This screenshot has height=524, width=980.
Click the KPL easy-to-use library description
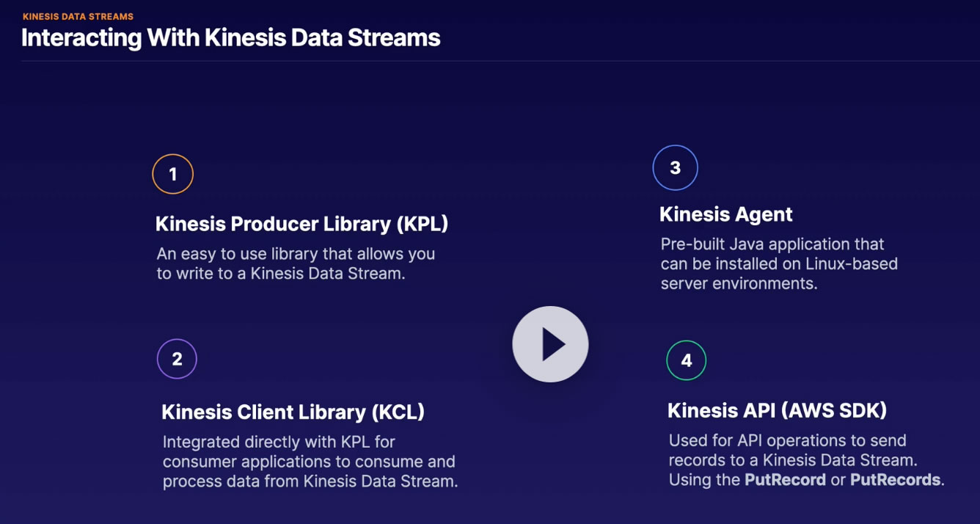[296, 264]
